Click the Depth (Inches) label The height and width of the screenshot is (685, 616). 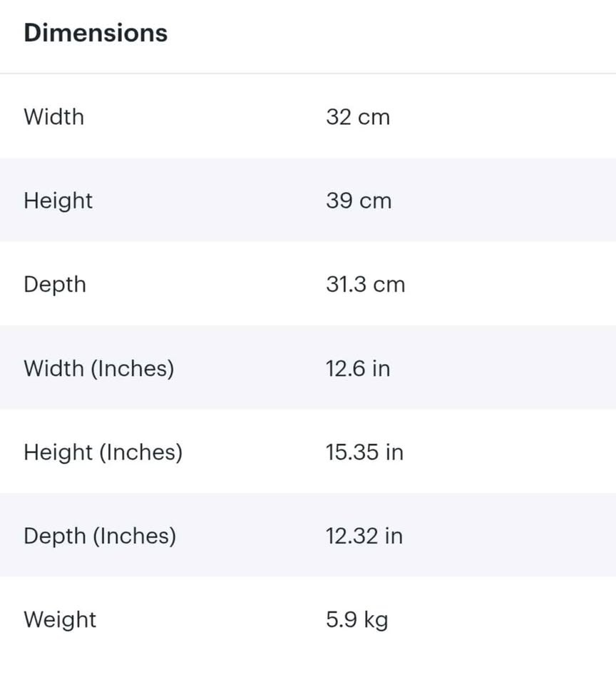(x=100, y=536)
